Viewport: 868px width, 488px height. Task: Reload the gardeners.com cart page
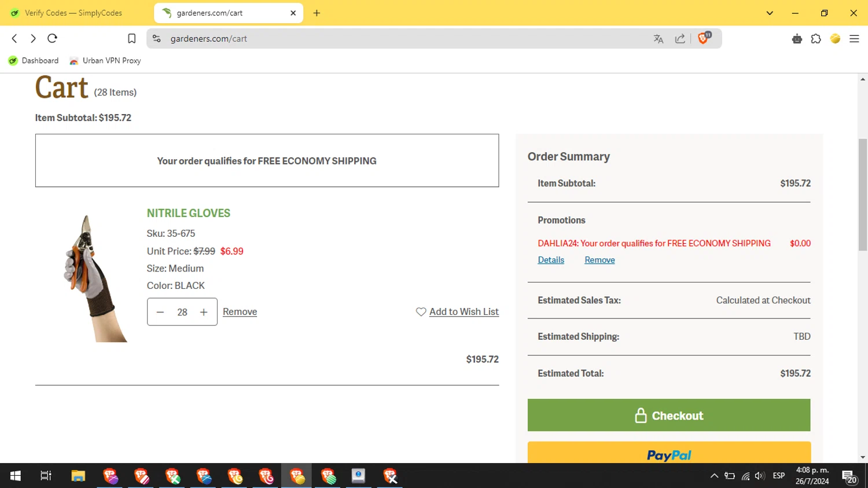pyautogui.click(x=52, y=38)
